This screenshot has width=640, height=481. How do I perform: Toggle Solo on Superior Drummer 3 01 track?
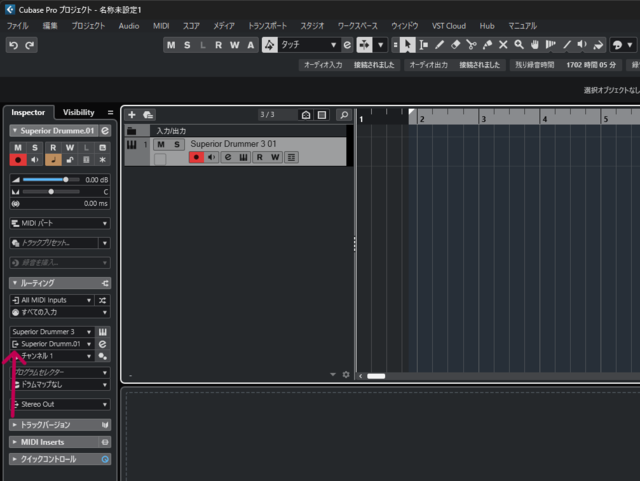tap(177, 145)
